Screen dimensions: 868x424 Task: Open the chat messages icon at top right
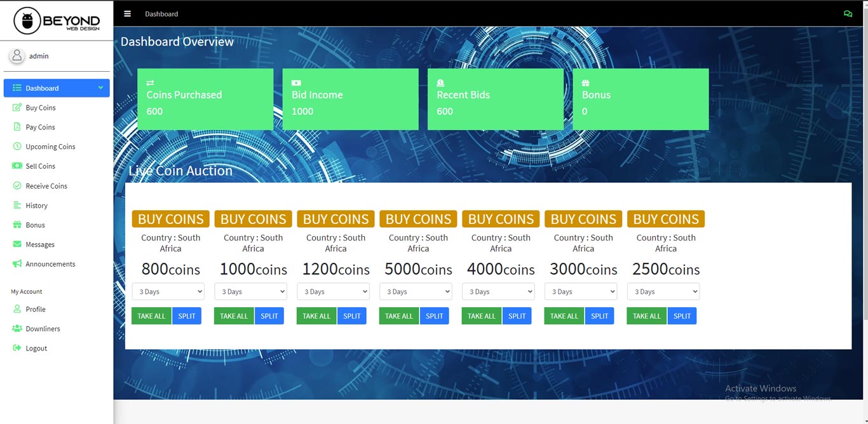(x=848, y=14)
